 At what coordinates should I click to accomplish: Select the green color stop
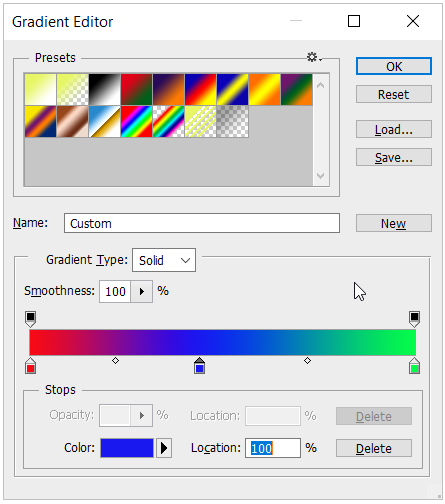[414, 366]
